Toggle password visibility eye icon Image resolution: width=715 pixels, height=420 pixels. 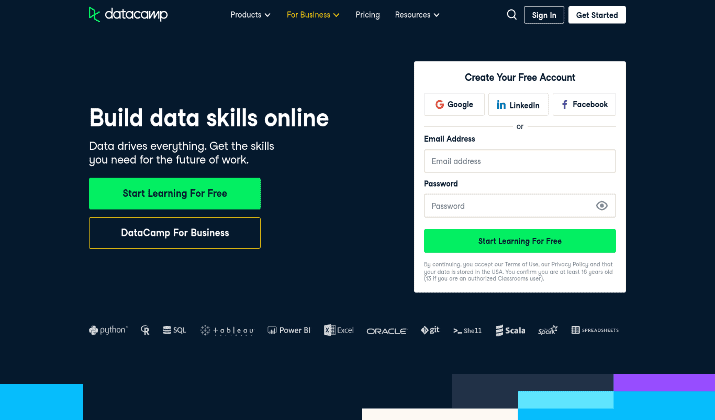tap(601, 206)
